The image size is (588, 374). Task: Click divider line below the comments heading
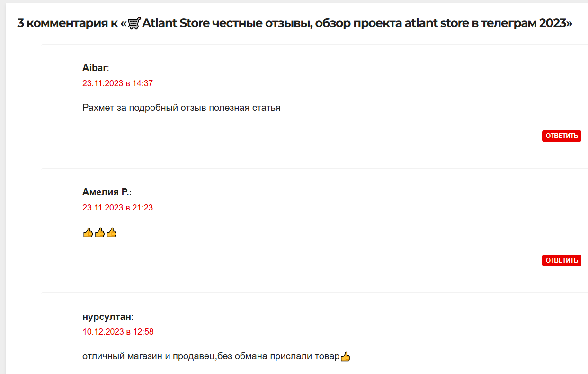[x=312, y=44]
